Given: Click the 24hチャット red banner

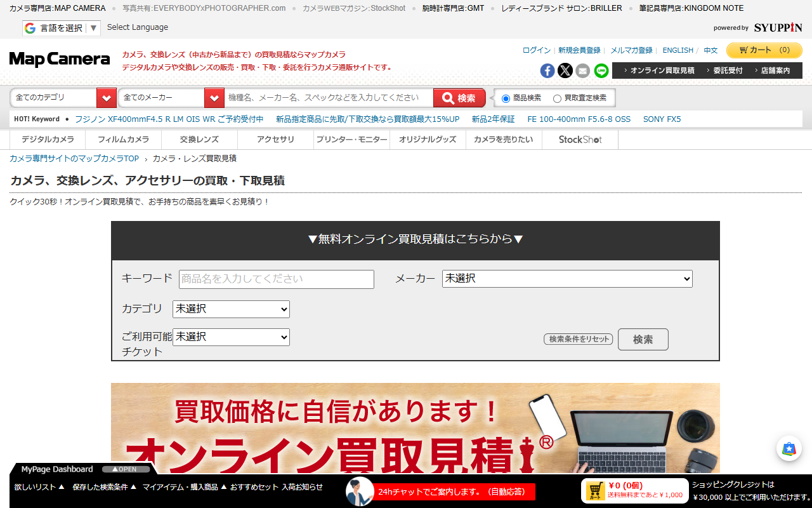Looking at the screenshot, I should [x=454, y=491].
